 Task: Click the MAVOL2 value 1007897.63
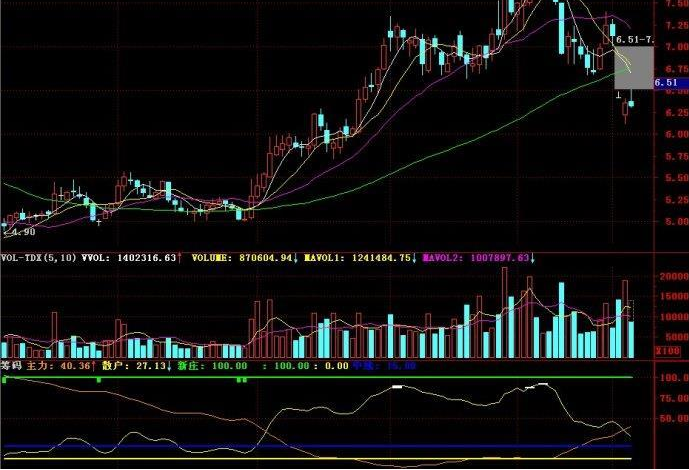[500, 258]
